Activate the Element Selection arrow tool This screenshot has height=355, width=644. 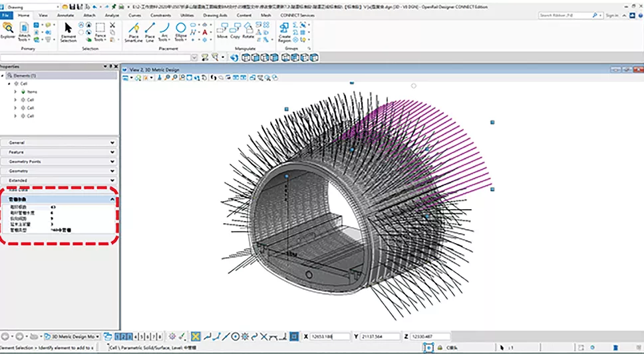coord(68,33)
